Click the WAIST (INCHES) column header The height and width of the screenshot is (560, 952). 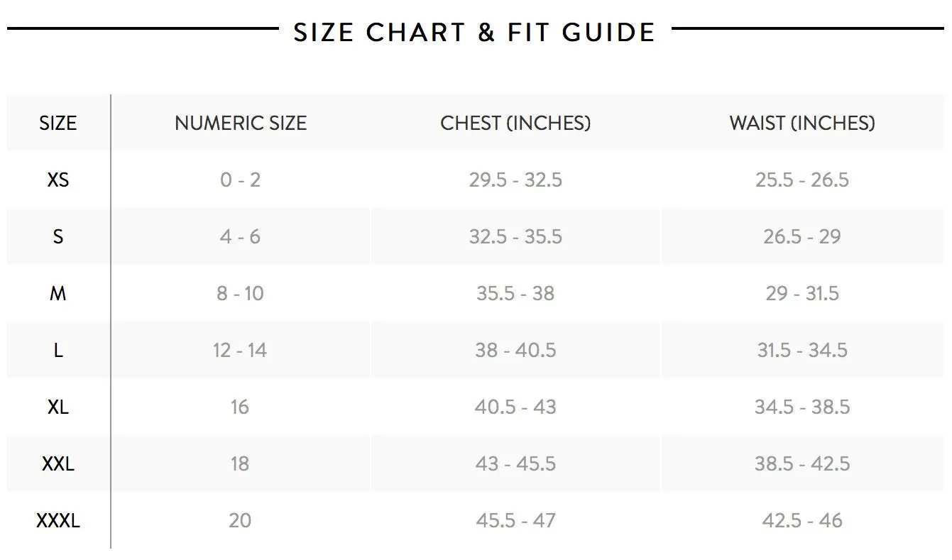click(x=802, y=123)
